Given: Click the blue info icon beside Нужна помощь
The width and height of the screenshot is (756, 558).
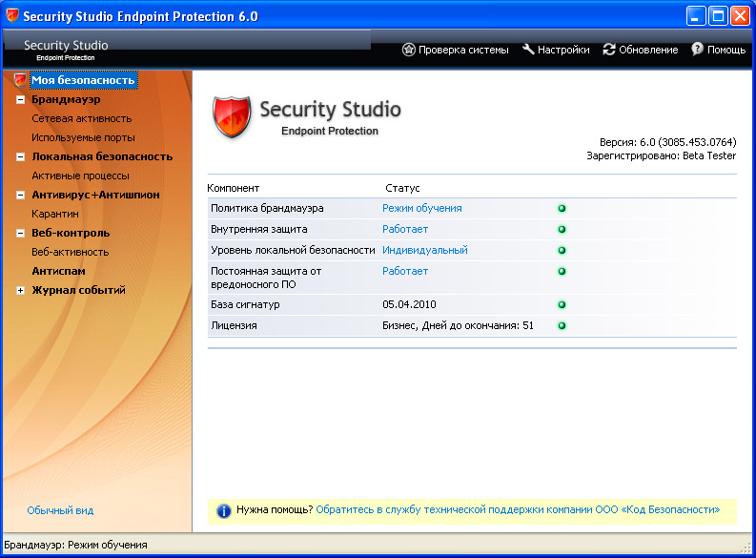Looking at the screenshot, I should (x=224, y=510).
